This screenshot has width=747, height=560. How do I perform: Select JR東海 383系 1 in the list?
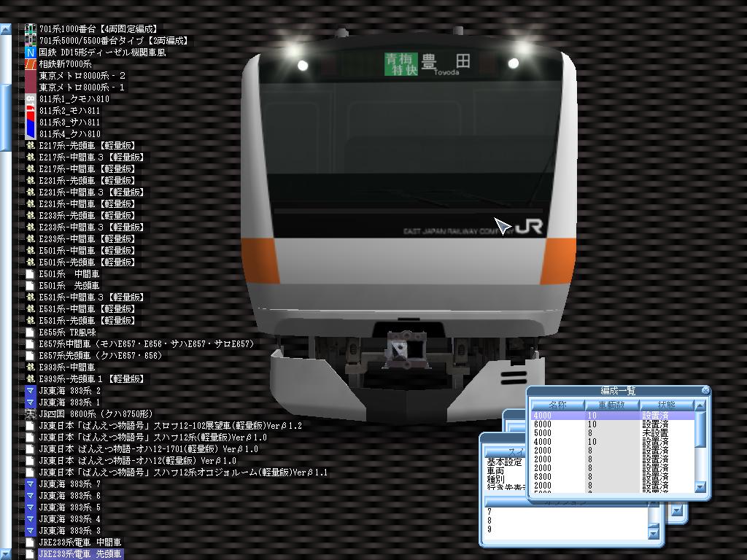pos(69,402)
